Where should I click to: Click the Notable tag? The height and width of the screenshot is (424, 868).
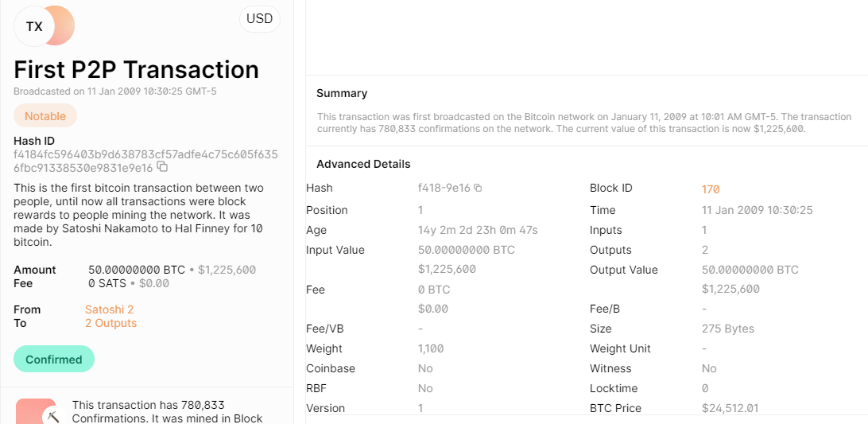click(45, 116)
